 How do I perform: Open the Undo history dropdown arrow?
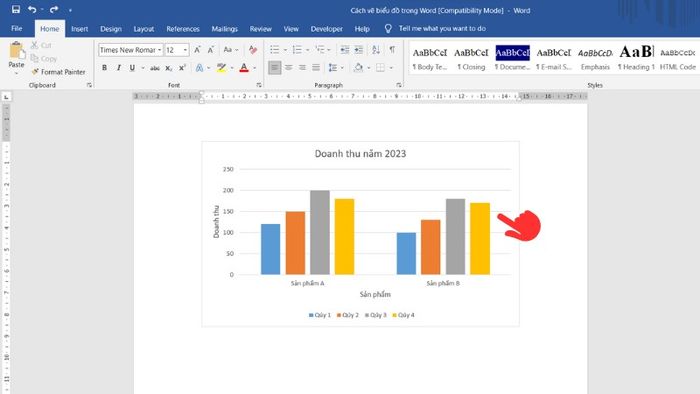tap(42, 10)
